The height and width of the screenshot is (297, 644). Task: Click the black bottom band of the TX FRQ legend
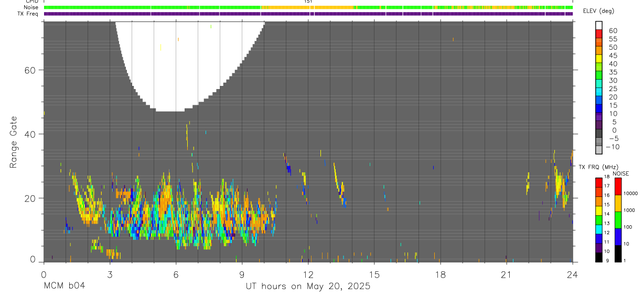598,257
